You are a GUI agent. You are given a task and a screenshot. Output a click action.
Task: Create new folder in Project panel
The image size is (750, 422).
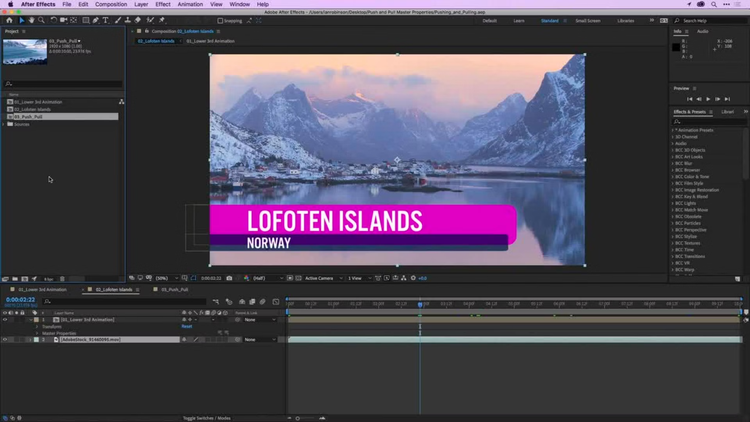(x=14, y=279)
